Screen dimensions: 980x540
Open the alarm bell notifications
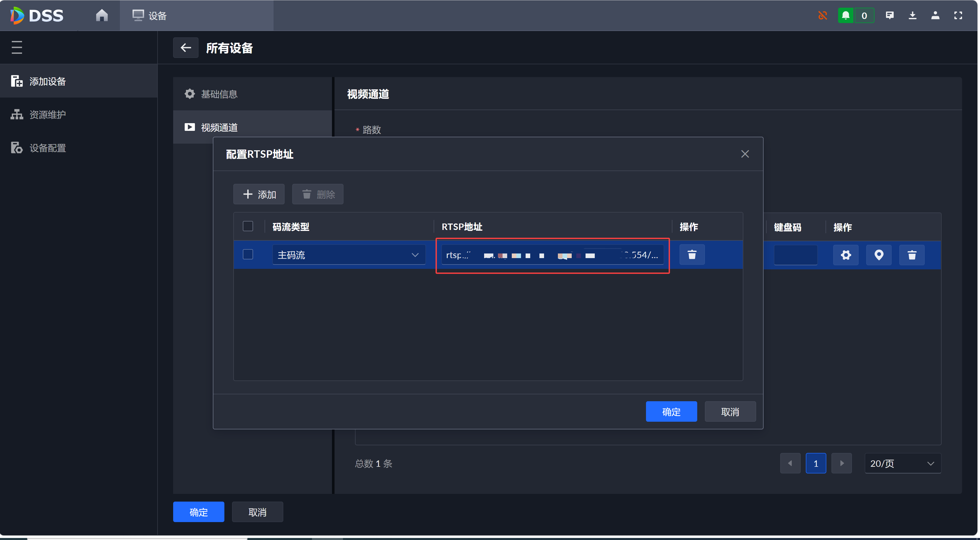tap(845, 15)
